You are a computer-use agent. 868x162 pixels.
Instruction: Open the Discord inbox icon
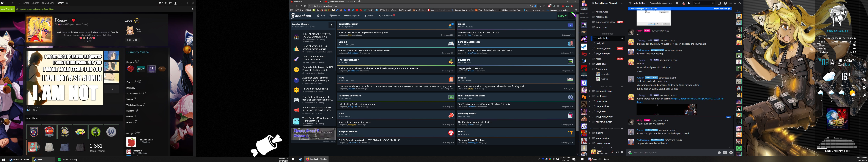click(719, 3)
